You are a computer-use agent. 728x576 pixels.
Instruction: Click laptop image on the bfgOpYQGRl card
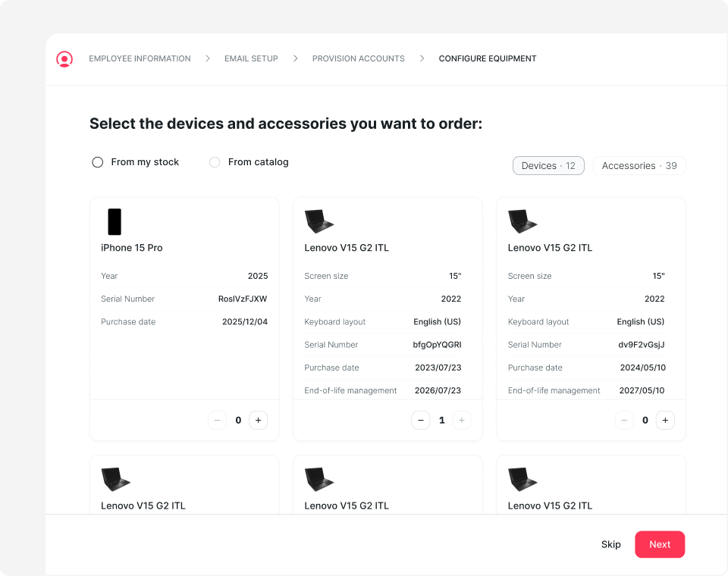click(x=319, y=221)
